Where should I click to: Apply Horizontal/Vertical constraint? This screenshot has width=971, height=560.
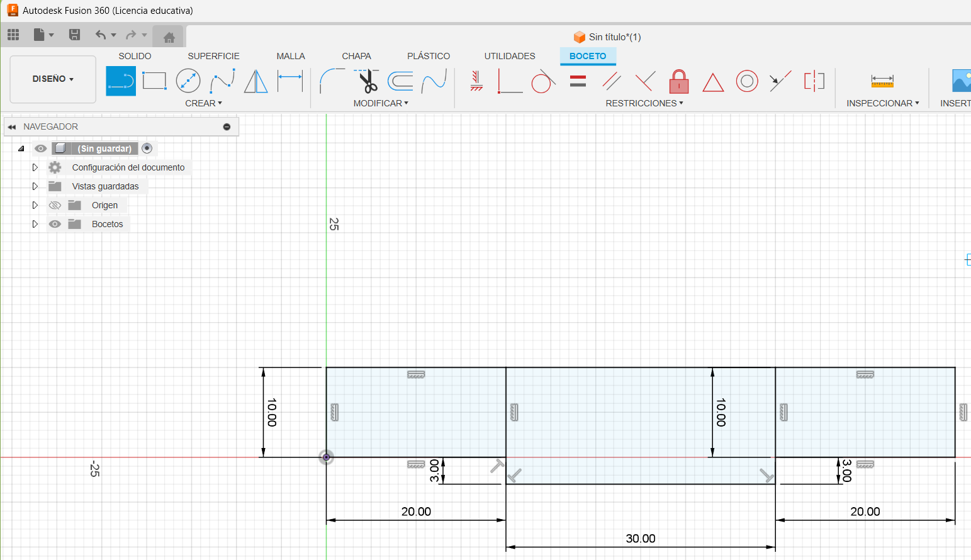476,81
